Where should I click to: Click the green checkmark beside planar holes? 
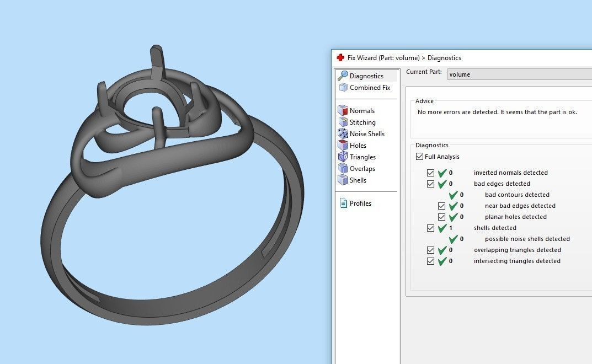coord(453,217)
